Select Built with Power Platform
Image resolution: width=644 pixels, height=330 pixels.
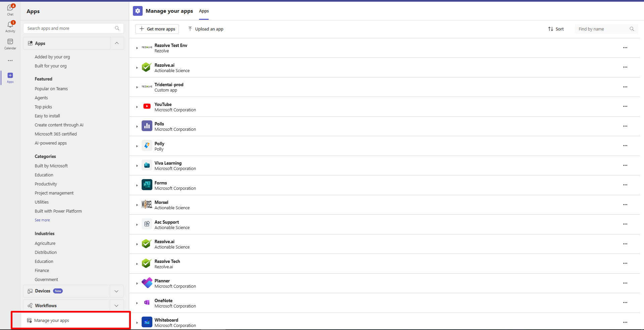pos(58,211)
